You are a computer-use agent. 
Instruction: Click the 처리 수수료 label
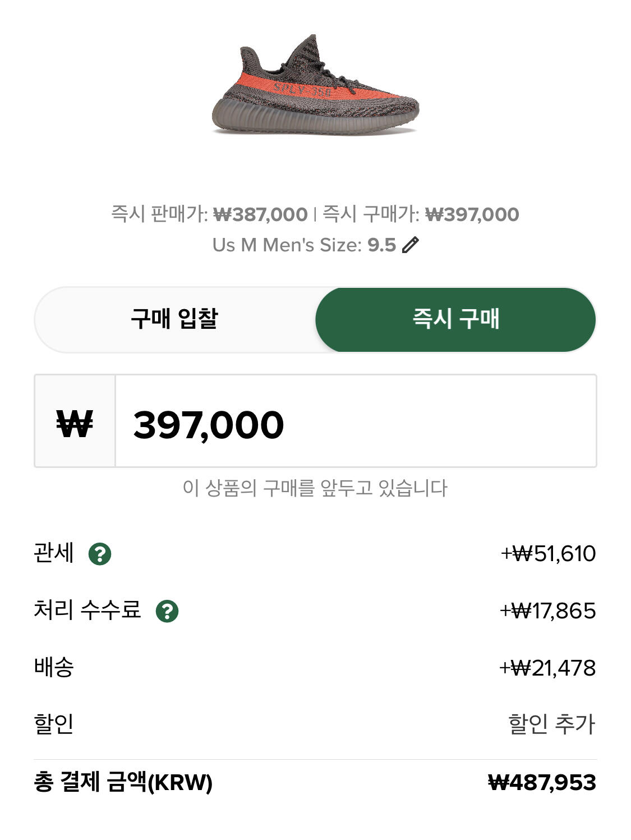[87, 610]
